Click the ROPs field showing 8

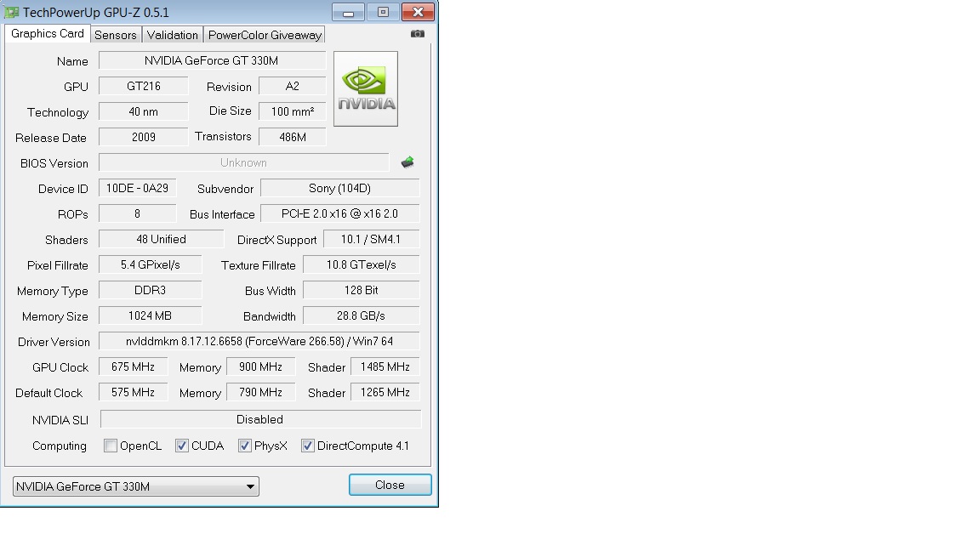pos(138,213)
